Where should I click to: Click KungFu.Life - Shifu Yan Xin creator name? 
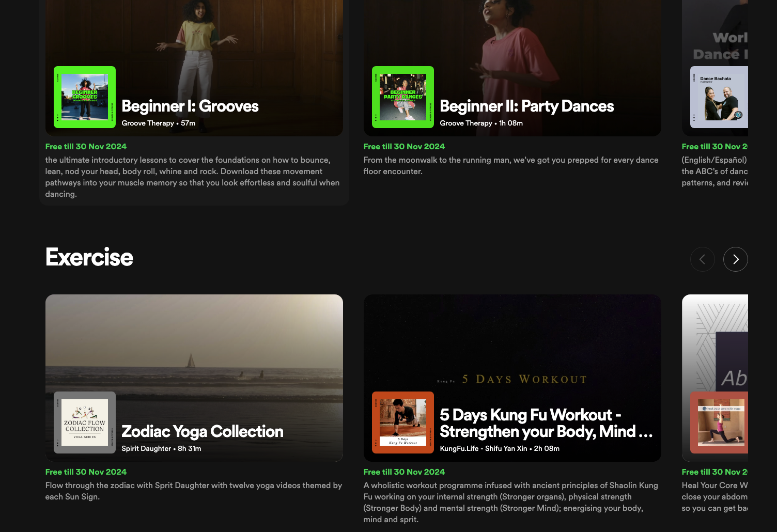click(x=483, y=448)
